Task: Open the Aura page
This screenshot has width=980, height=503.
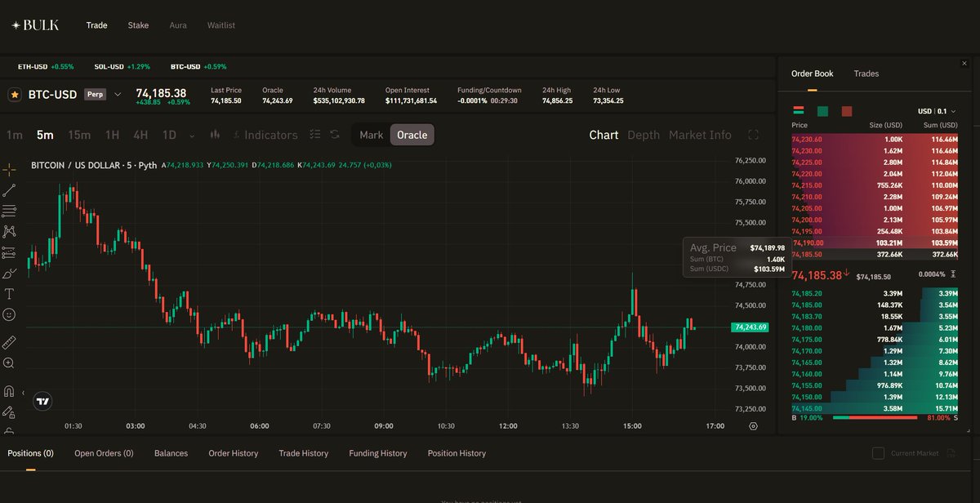Action: 178,25
